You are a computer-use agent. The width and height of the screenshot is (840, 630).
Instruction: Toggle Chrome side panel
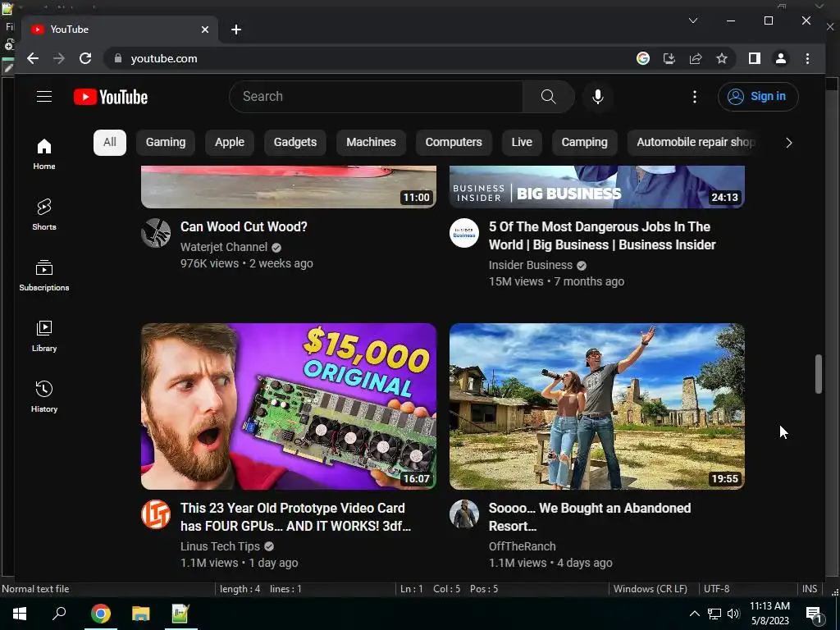pyautogui.click(x=755, y=58)
